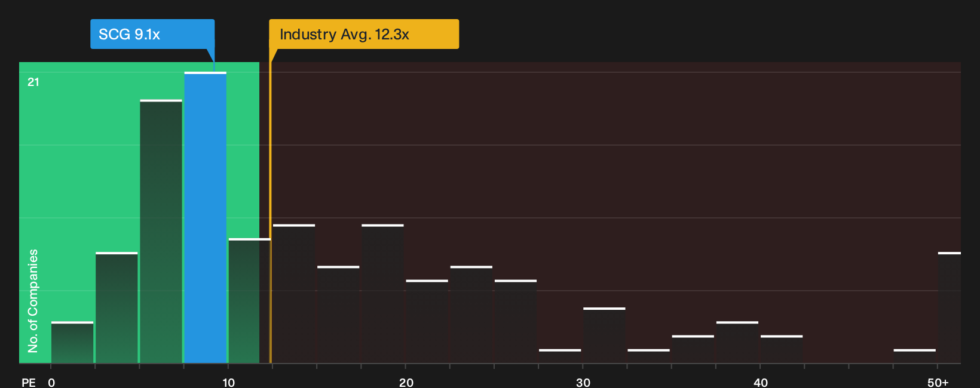Select the x-axis label 0

[51, 383]
